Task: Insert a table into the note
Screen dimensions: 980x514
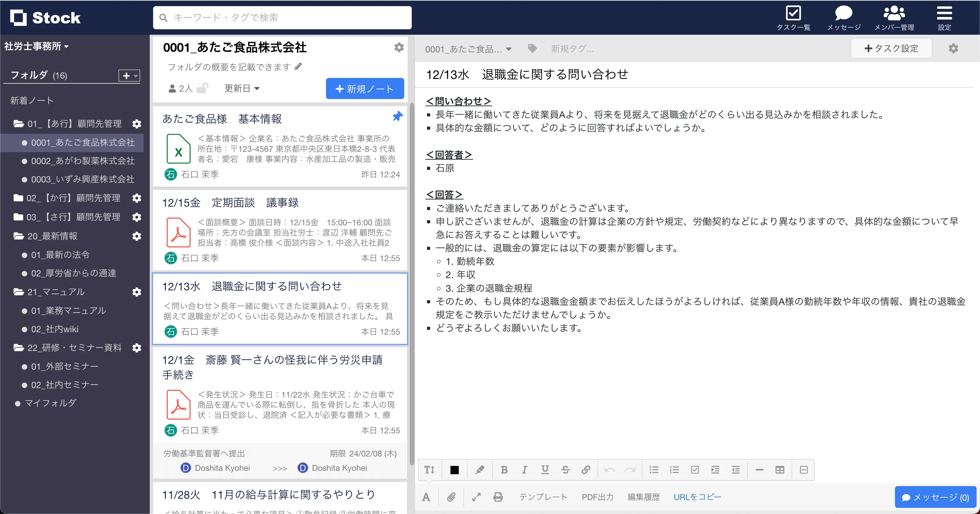Action: tap(780, 469)
